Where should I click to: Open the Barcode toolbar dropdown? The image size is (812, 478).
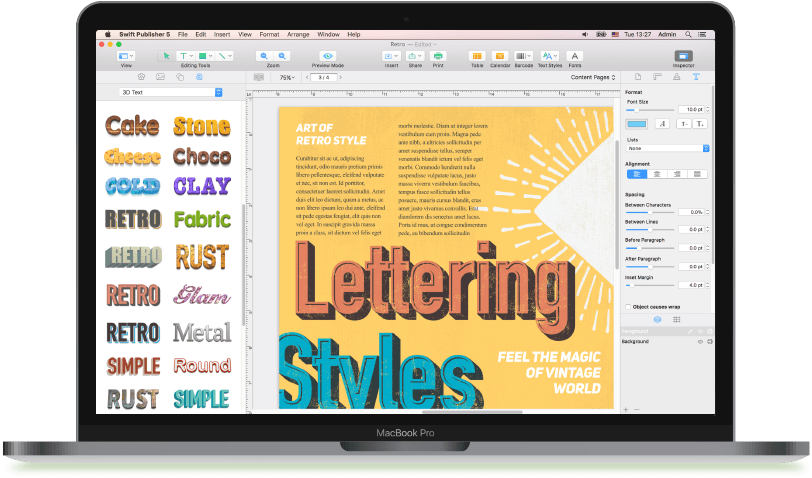pyautogui.click(x=523, y=56)
